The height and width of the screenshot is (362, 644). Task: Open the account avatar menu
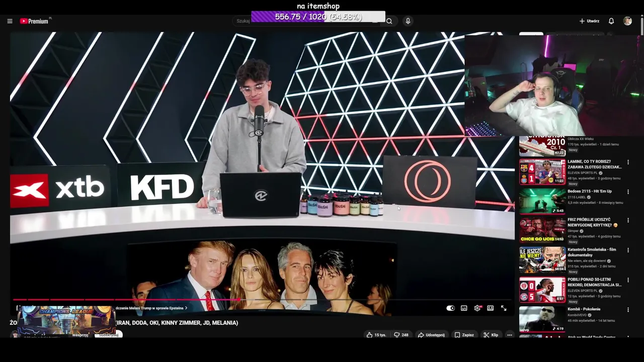tap(627, 21)
